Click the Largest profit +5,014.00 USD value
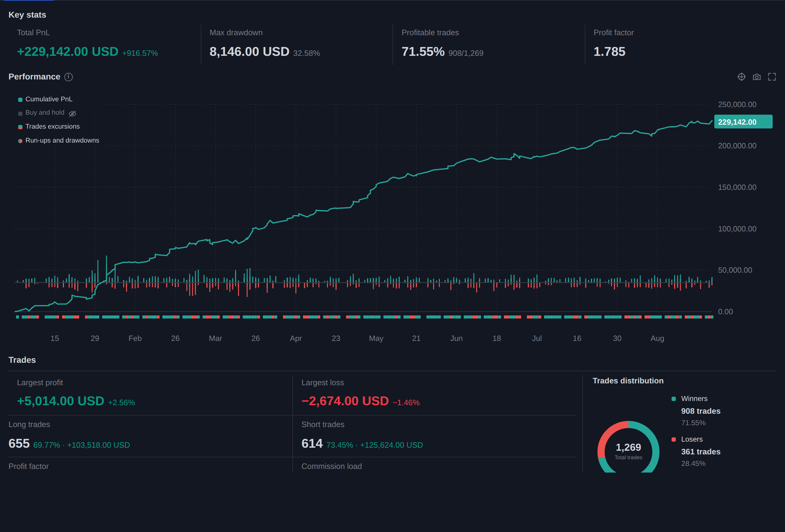This screenshot has width=785, height=532. (x=60, y=401)
